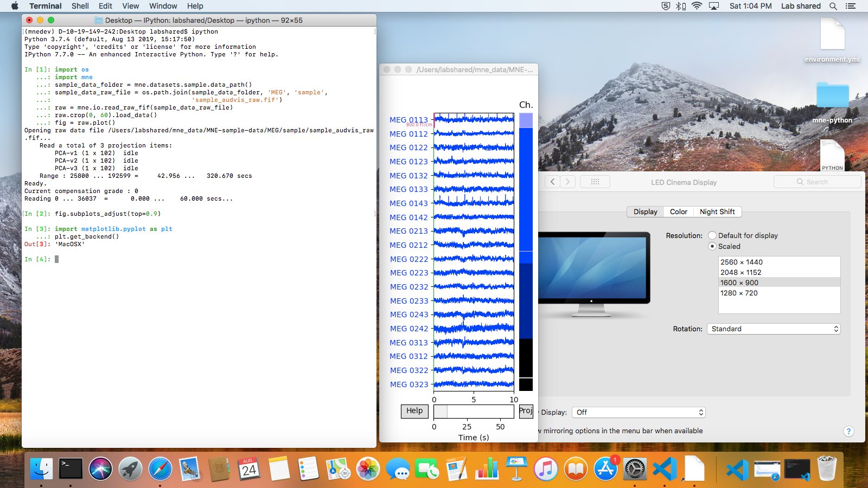
Task: Open Terminal application menu
Action: 46,6
